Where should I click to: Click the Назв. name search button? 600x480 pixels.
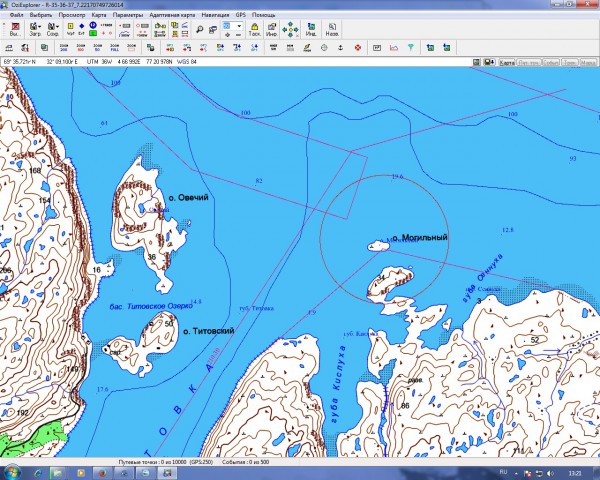pyautogui.click(x=332, y=29)
